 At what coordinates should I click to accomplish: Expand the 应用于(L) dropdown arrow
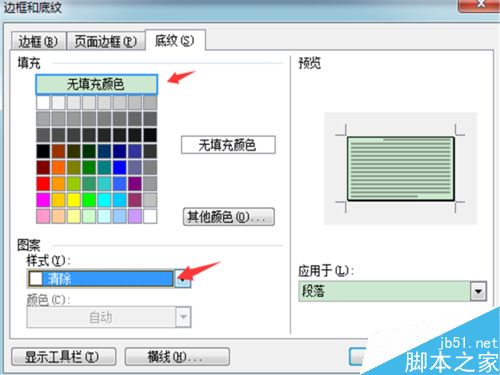(478, 291)
